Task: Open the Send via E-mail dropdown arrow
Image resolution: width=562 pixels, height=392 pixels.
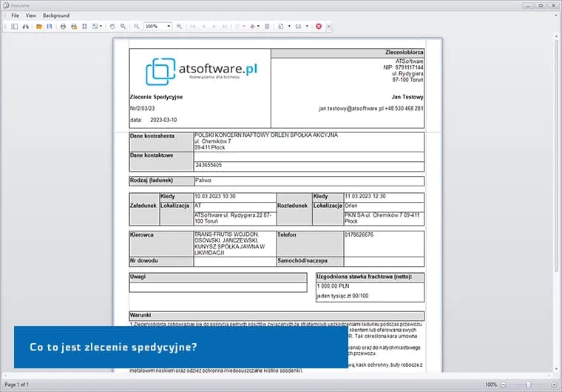Action: tap(308, 26)
